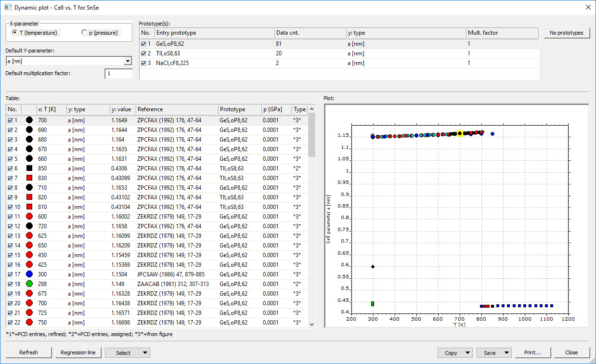Uncheck the GeS,oP8,62 prototype checkbox
Screen dimensions: 596x364
(143, 44)
